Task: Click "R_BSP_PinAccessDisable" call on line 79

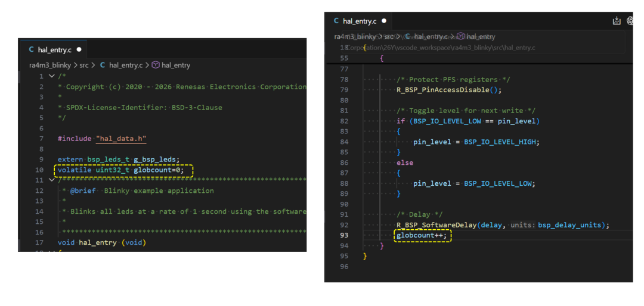Action: 442,90
